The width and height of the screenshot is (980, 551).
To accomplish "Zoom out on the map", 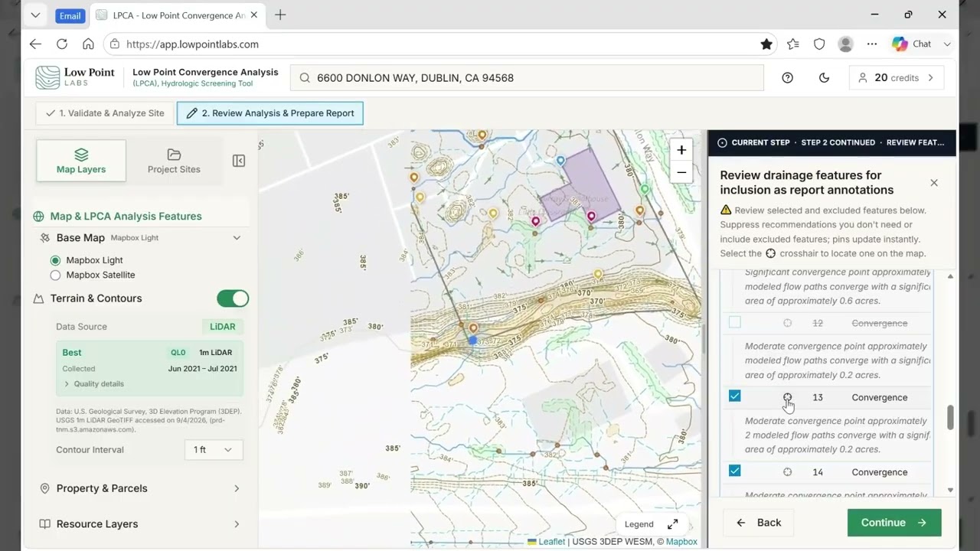I will (681, 172).
